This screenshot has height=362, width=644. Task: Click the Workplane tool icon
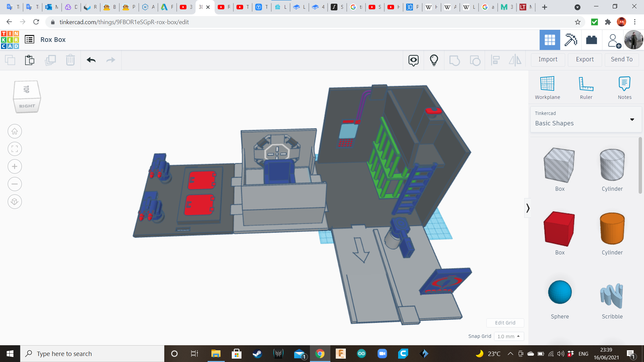click(x=547, y=84)
